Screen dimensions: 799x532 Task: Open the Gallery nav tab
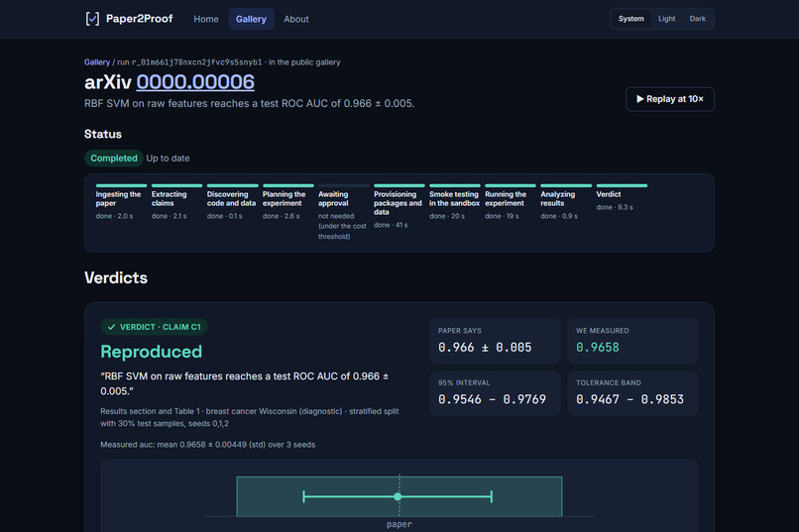[x=251, y=19]
